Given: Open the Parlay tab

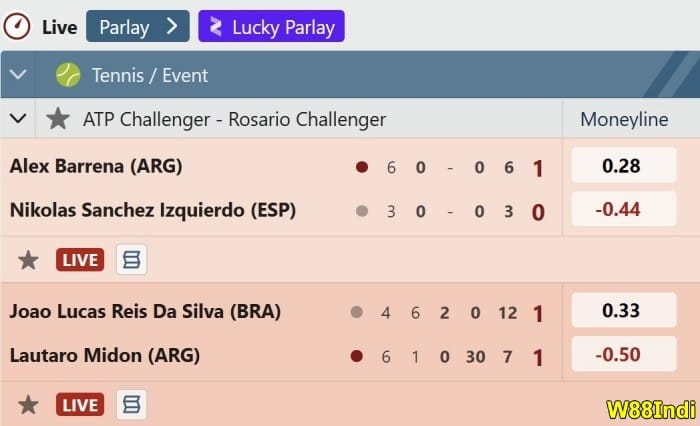Looking at the screenshot, I should [x=137, y=26].
